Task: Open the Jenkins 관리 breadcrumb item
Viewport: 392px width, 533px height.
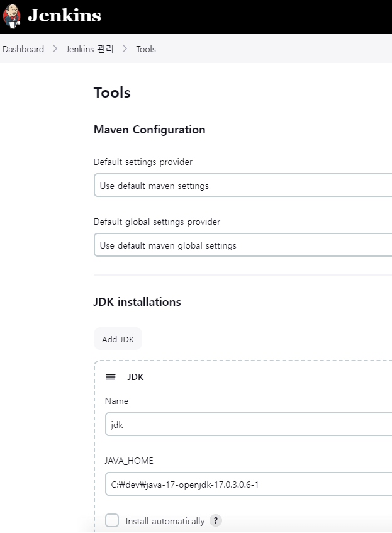Action: click(x=90, y=49)
